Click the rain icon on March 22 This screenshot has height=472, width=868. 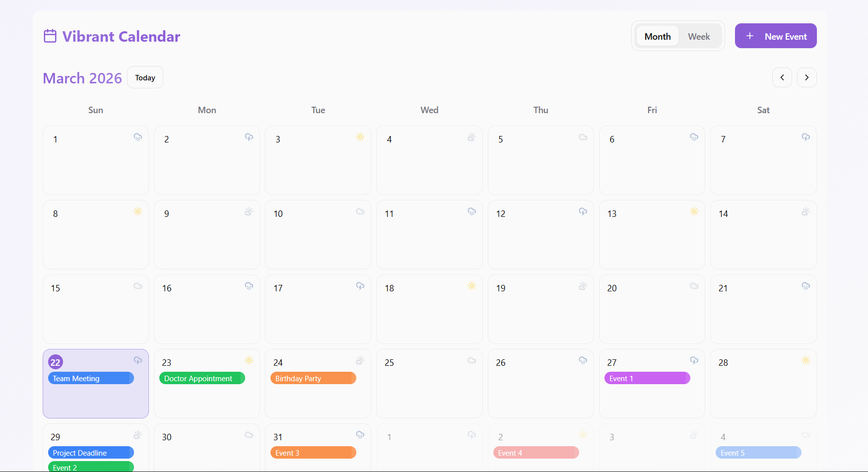[137, 360]
